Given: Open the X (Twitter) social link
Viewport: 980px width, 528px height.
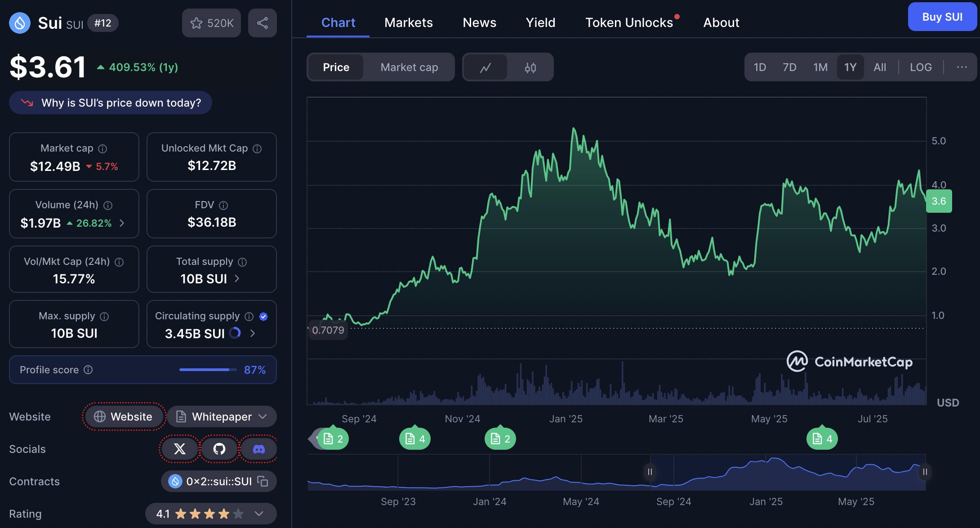Looking at the screenshot, I should tap(179, 449).
